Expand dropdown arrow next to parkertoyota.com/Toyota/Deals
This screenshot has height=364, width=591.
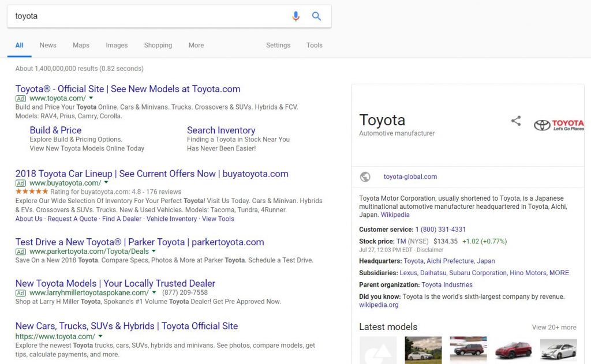[154, 251]
